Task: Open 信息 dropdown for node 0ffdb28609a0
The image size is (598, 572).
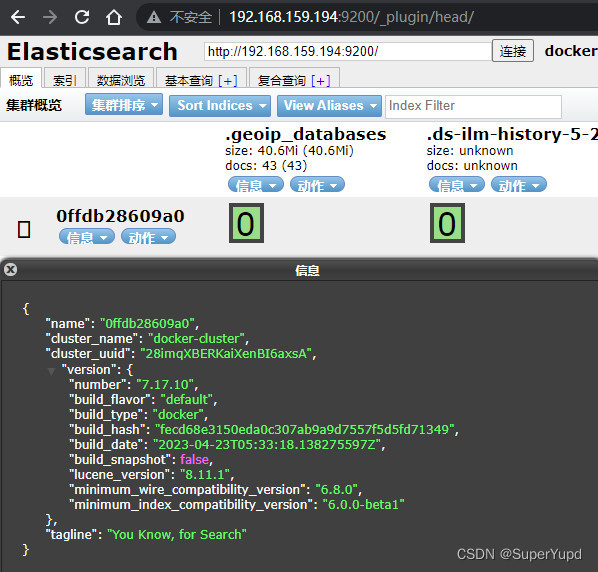Action: click(87, 237)
